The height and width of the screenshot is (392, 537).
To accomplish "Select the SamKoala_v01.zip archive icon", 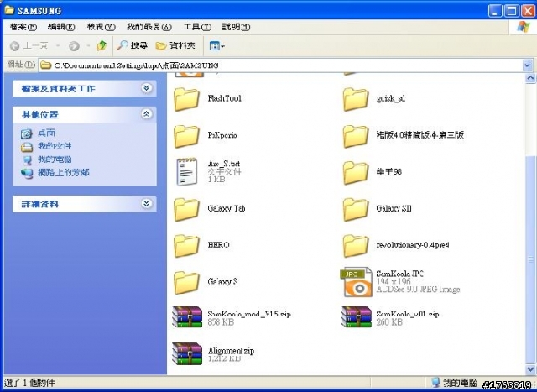I will click(357, 317).
